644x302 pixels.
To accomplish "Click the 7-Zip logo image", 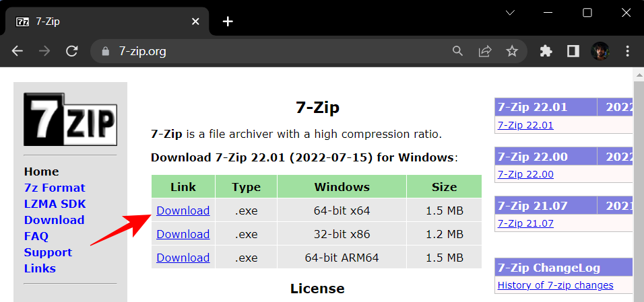I will coord(70,119).
